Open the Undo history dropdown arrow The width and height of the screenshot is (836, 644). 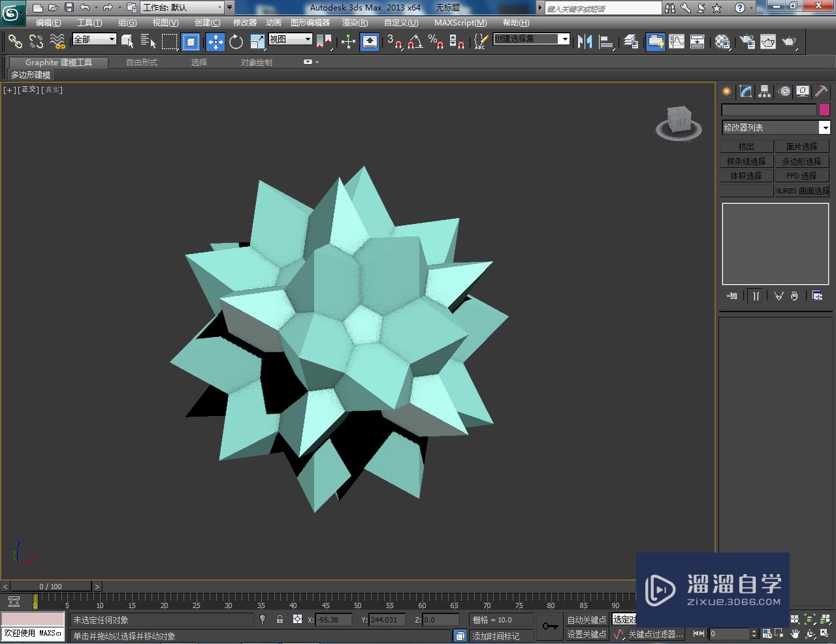[96, 8]
